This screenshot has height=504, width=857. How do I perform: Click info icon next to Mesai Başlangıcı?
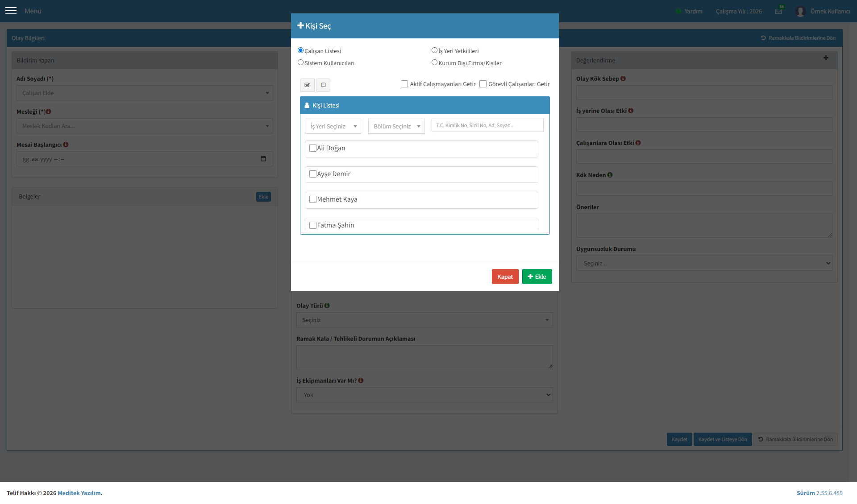[66, 145]
